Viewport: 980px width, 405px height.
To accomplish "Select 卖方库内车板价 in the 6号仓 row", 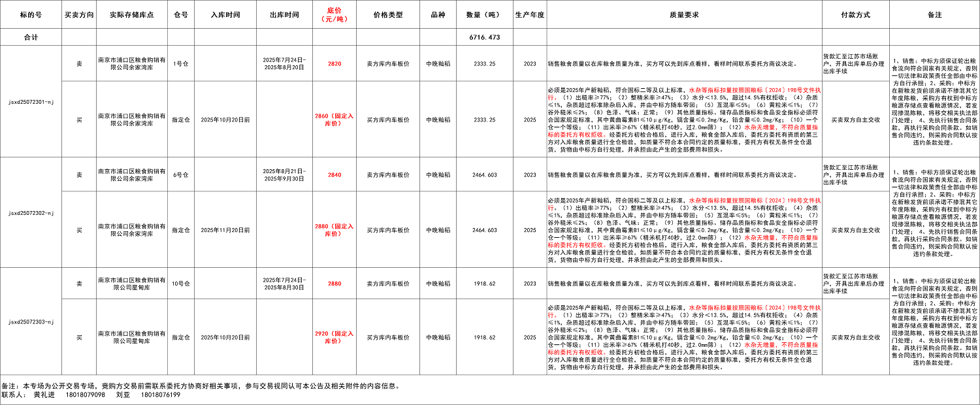I will click(388, 174).
